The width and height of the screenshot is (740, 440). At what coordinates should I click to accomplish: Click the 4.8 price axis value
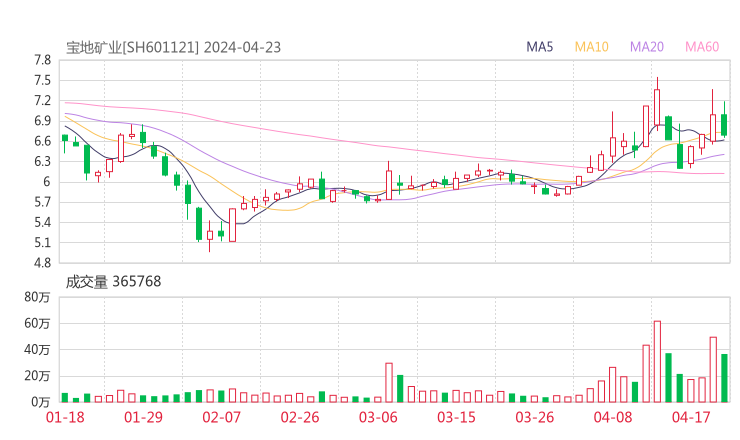pos(42,262)
